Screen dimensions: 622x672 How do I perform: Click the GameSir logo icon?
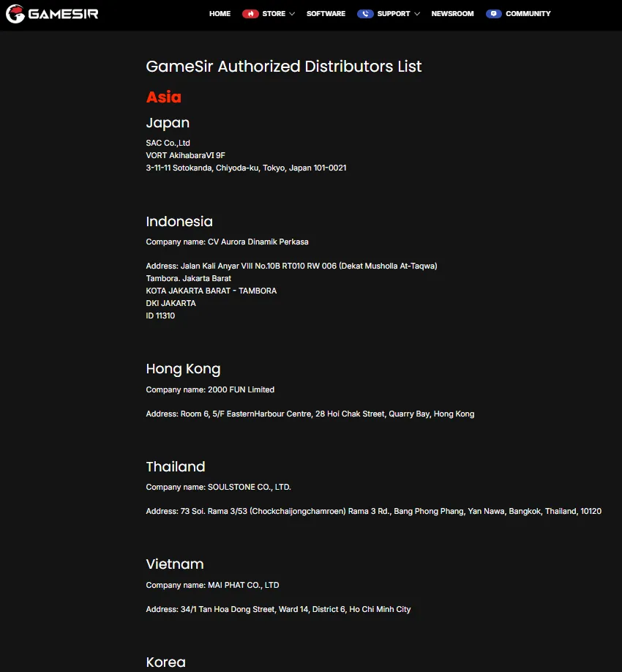(15, 14)
